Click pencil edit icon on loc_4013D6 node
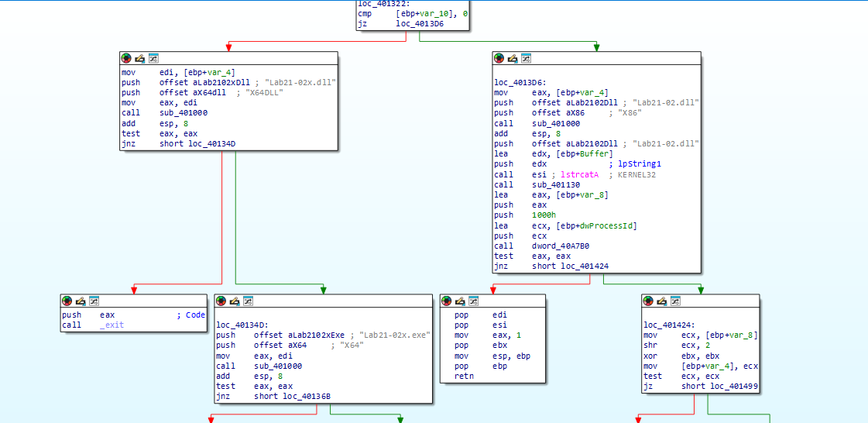 click(x=513, y=58)
